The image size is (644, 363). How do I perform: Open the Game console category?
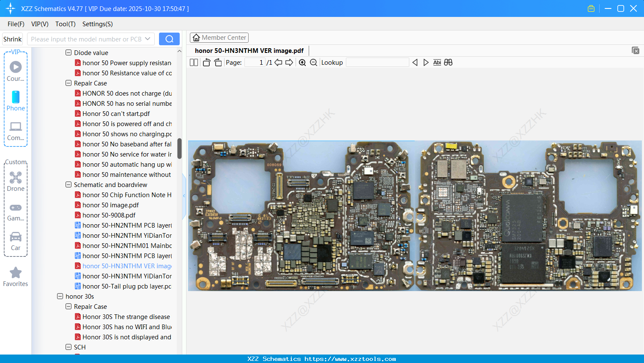point(16,212)
